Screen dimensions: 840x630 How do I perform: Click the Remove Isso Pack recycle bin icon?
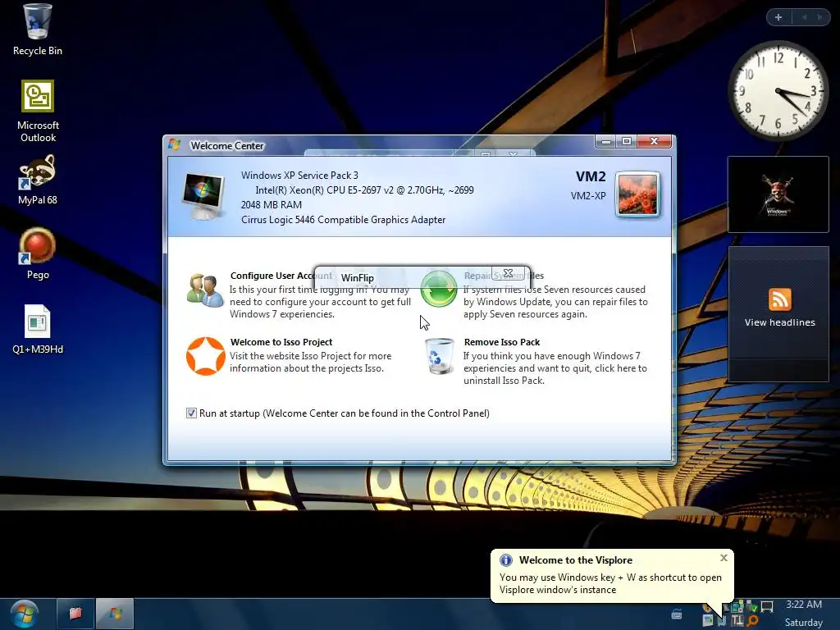coord(440,356)
